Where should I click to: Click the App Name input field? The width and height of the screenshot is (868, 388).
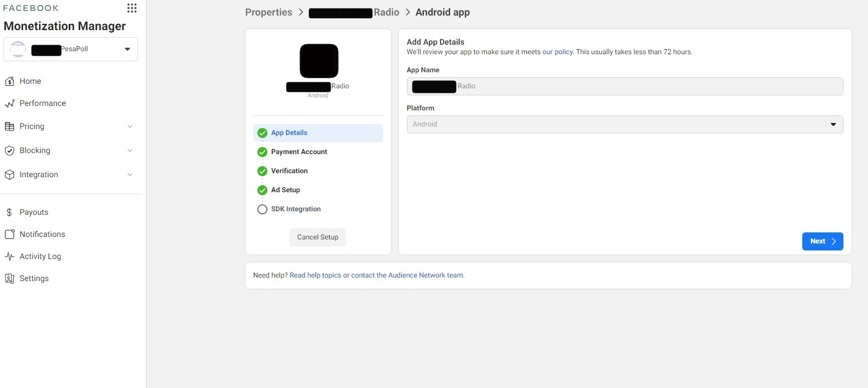click(x=625, y=86)
